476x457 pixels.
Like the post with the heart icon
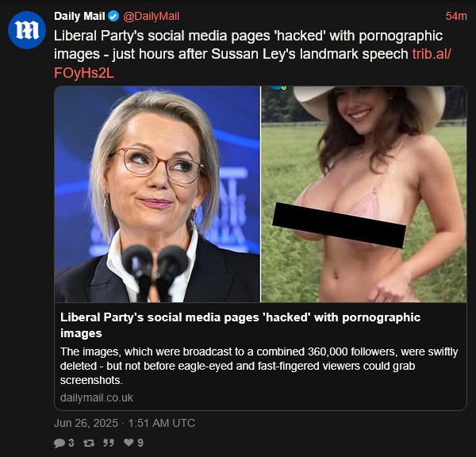129,443
